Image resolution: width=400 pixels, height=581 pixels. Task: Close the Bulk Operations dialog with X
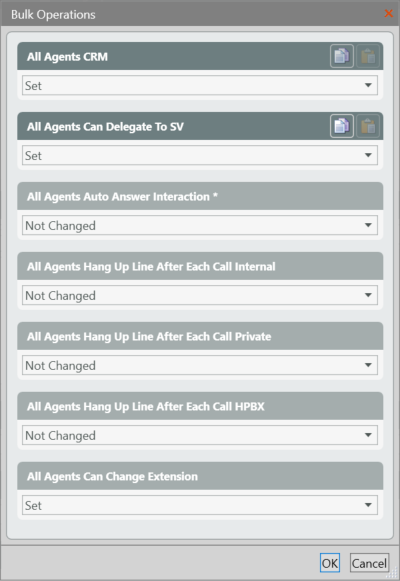click(389, 14)
